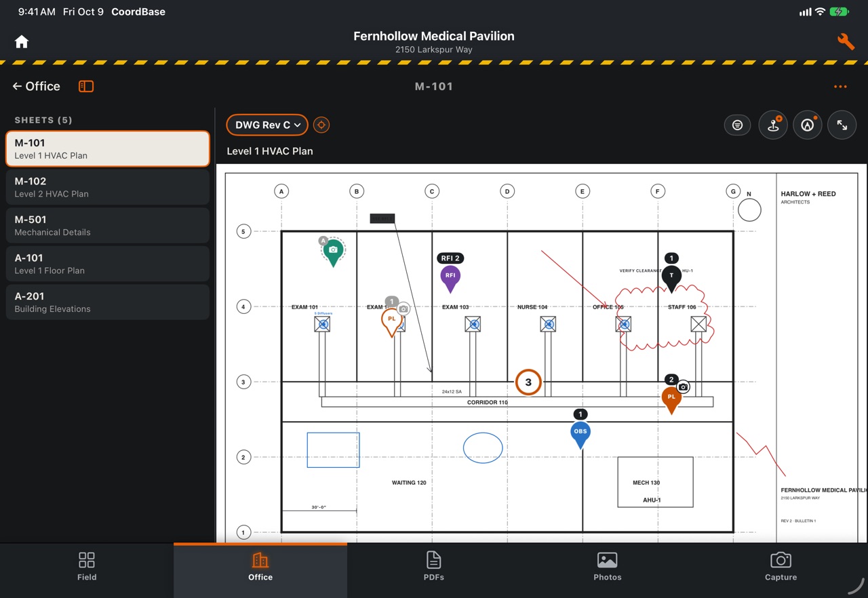This screenshot has height=598, width=868.
Task: Open sheet M-102 Level 2 HVAC Plan
Action: [108, 187]
